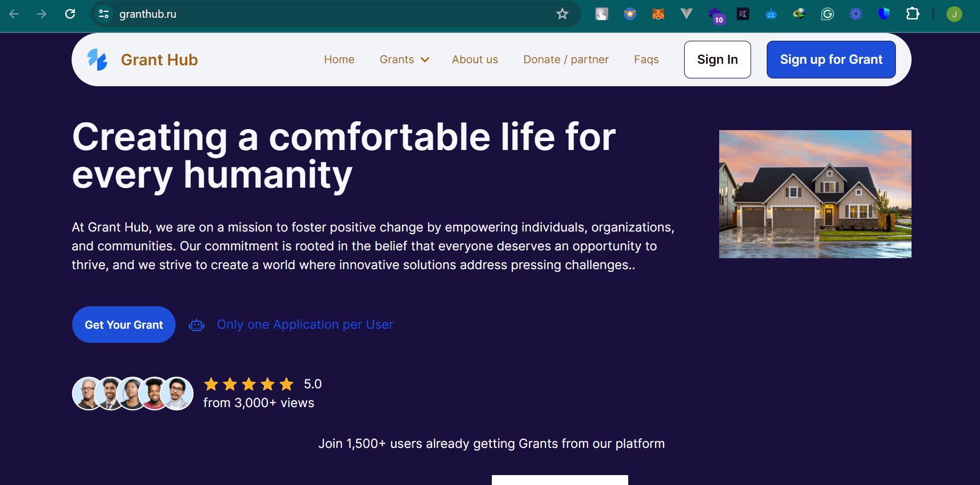The width and height of the screenshot is (980, 485).
Task: Bookmark this page with the star icon
Action: pyautogui.click(x=562, y=14)
